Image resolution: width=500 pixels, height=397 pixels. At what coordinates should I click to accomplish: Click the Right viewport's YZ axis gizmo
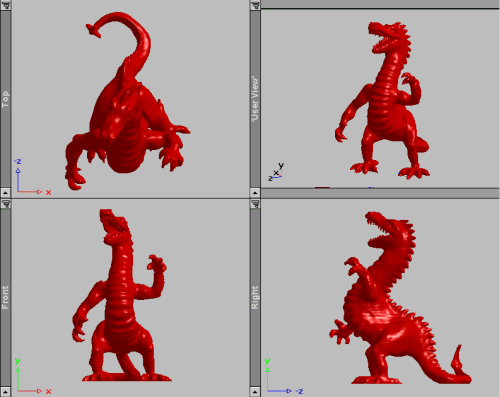point(284,376)
